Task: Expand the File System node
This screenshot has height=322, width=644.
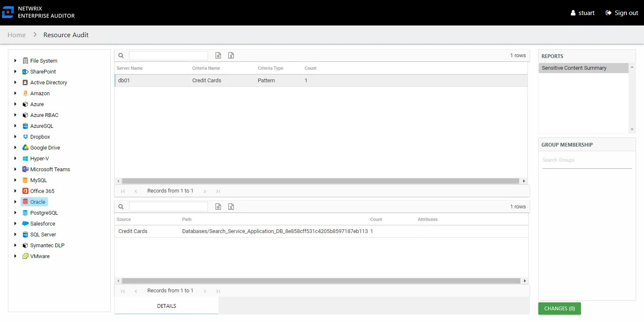Action: [15, 61]
